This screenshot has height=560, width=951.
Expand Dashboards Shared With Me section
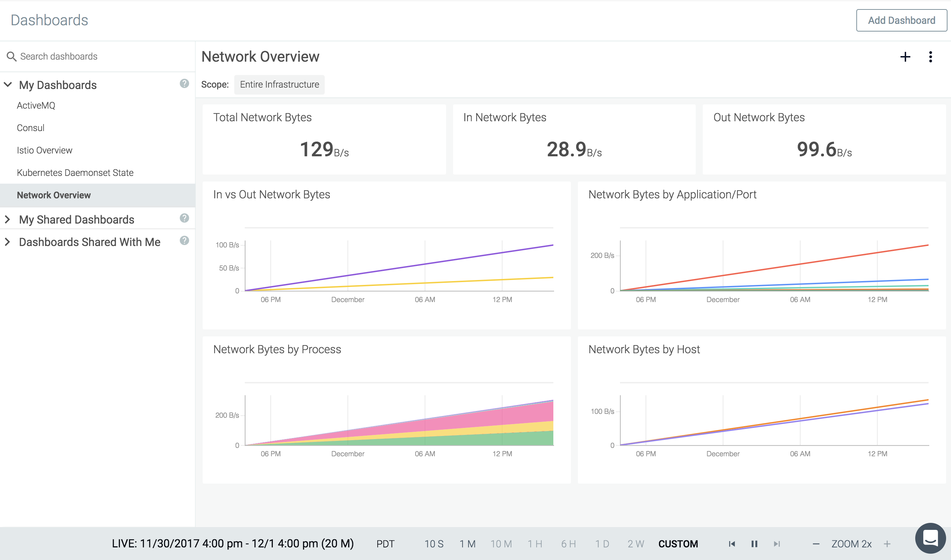tap(7, 242)
